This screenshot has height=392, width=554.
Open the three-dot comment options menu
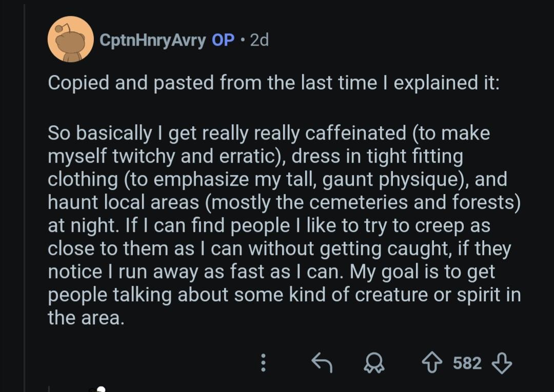(x=264, y=363)
